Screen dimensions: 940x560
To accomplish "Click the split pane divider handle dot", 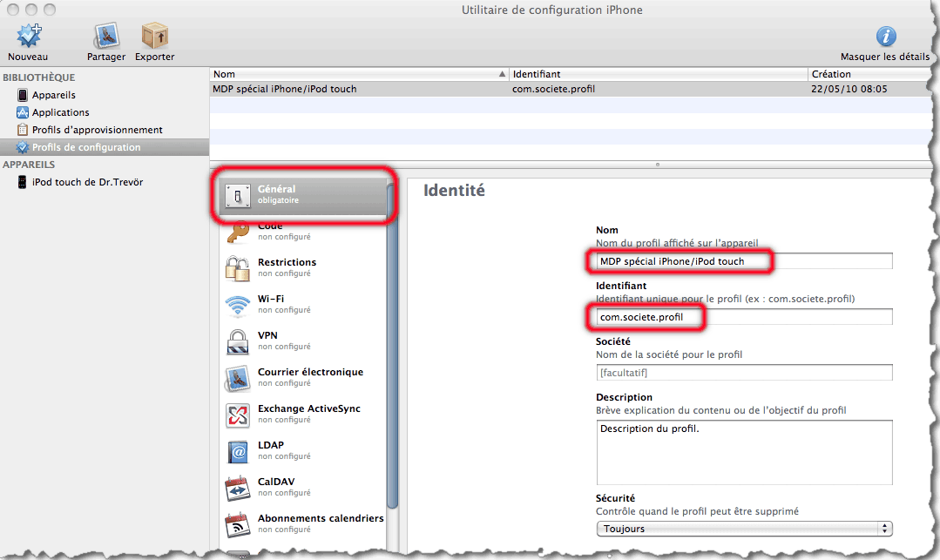I will point(658,165).
